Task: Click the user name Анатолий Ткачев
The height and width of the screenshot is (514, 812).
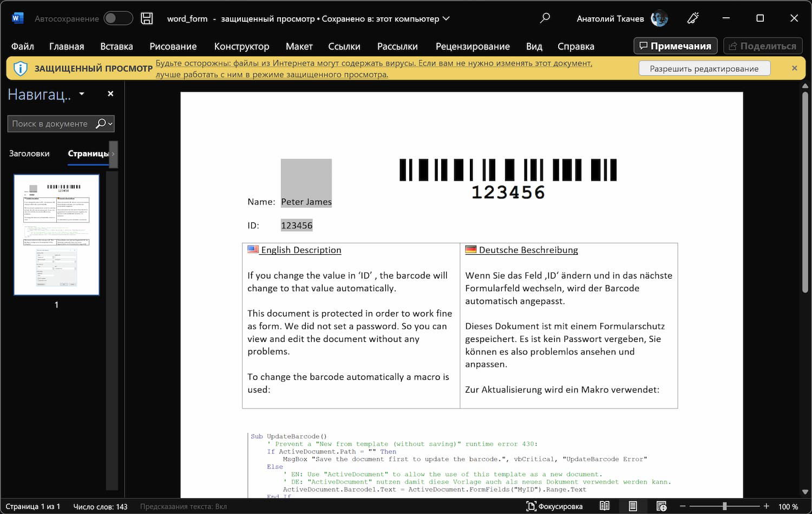Action: click(610, 18)
